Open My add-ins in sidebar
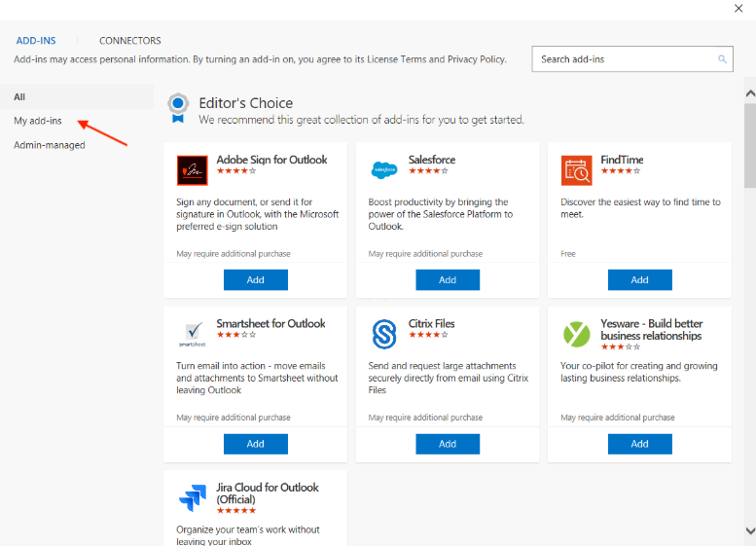Image resolution: width=756 pixels, height=546 pixels. 38,121
